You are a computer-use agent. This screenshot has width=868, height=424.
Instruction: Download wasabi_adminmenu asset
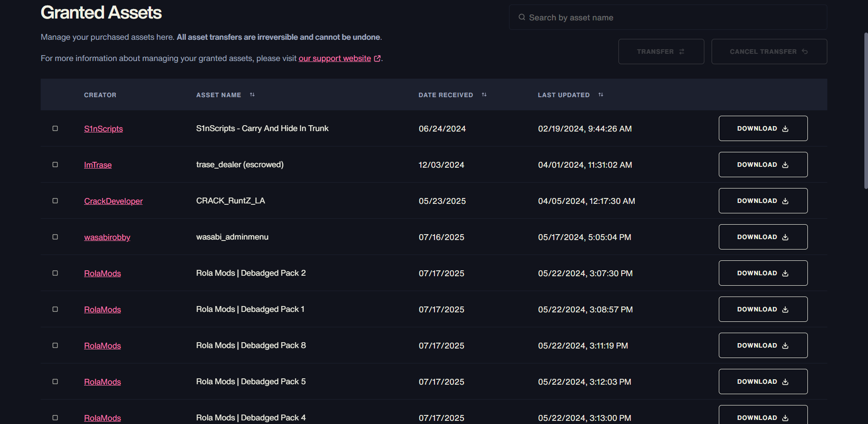763,237
